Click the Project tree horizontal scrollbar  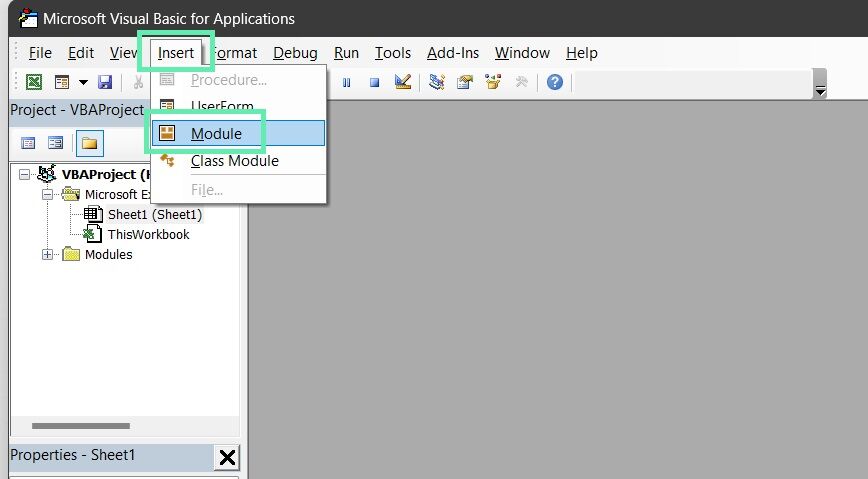(81, 426)
